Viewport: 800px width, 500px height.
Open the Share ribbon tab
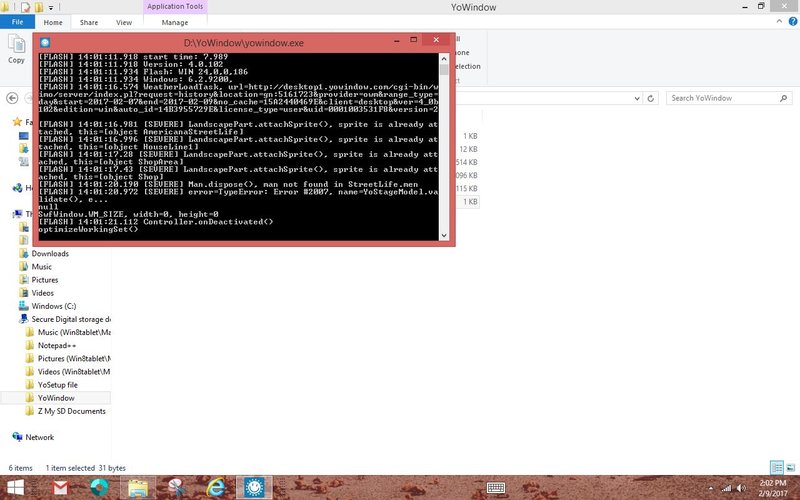click(x=89, y=22)
